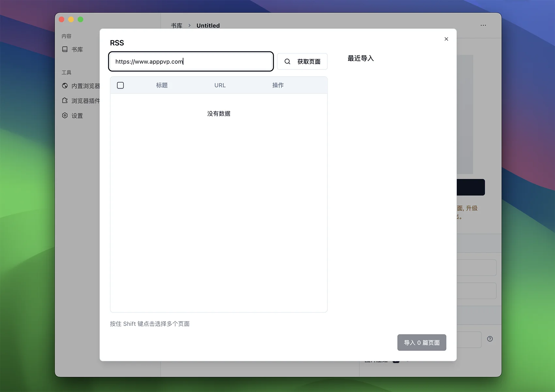Select the Untitled breadcrumb title

[208, 25]
